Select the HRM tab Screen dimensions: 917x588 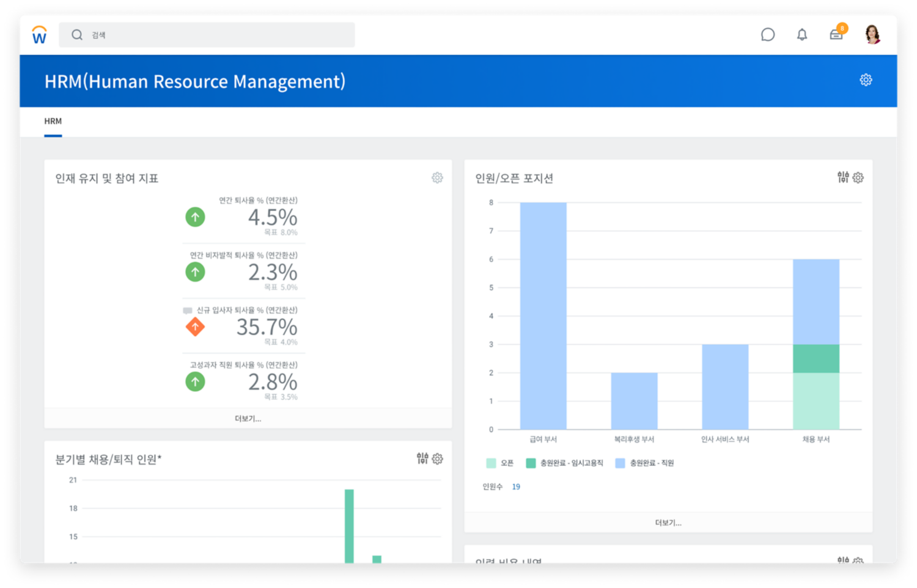click(53, 121)
